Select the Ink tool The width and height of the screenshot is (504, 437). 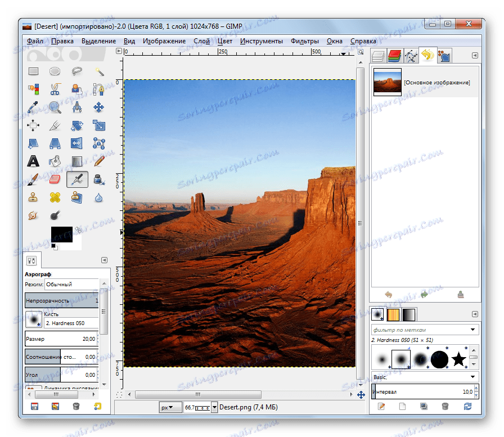pos(99,179)
